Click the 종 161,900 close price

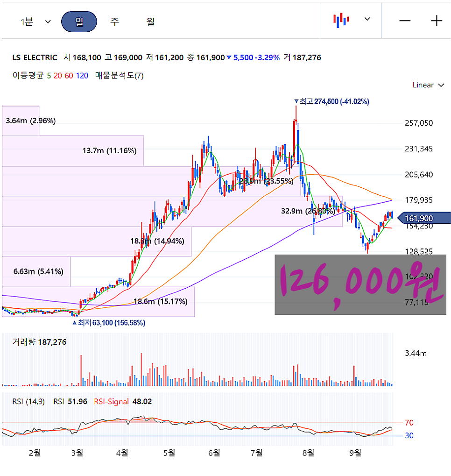tap(206, 57)
